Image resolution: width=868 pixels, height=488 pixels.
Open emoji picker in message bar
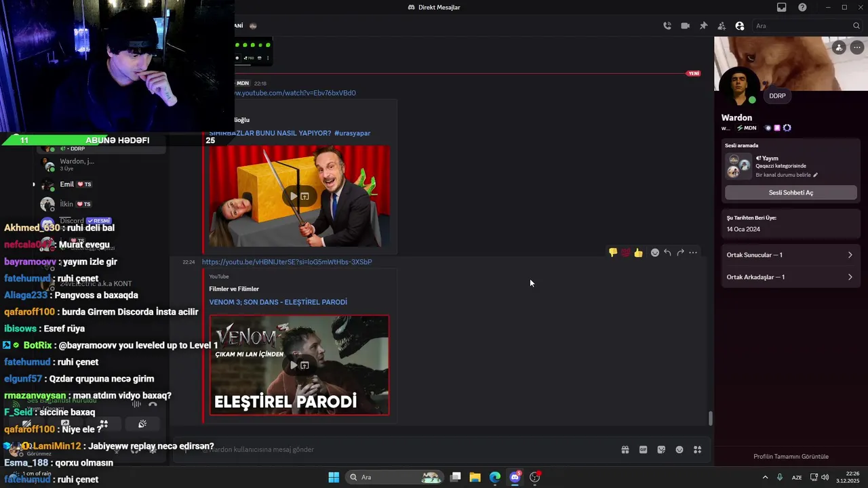(x=679, y=449)
